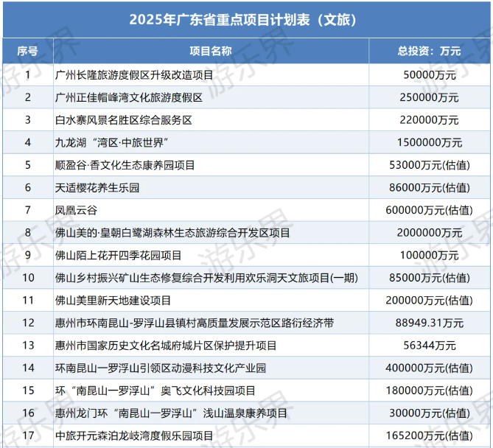
Task: Select 环南昆山一罗浮山引领区动漫科技文化产业园 cell
Action: point(211,368)
